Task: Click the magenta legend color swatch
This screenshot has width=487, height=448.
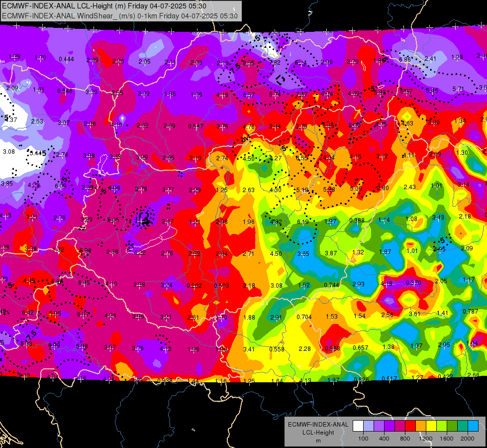Action: 400,426
